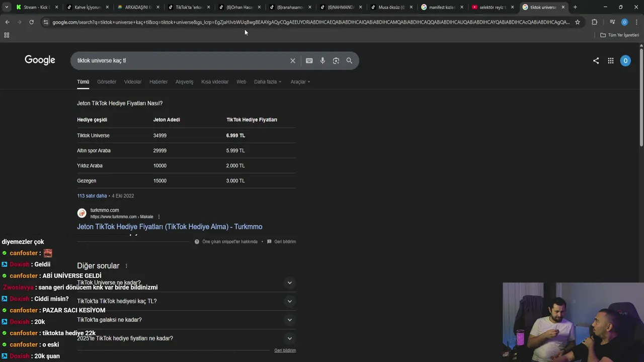Bookmark this page with the star icon
644x362 pixels.
578,22
